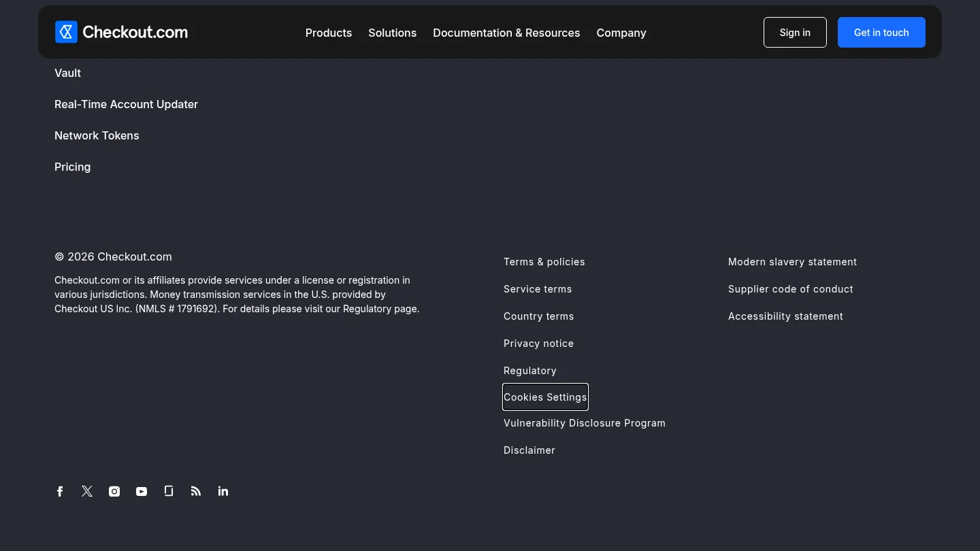Image resolution: width=980 pixels, height=551 pixels.
Task: Open the Network Tokens link
Action: click(x=97, y=135)
